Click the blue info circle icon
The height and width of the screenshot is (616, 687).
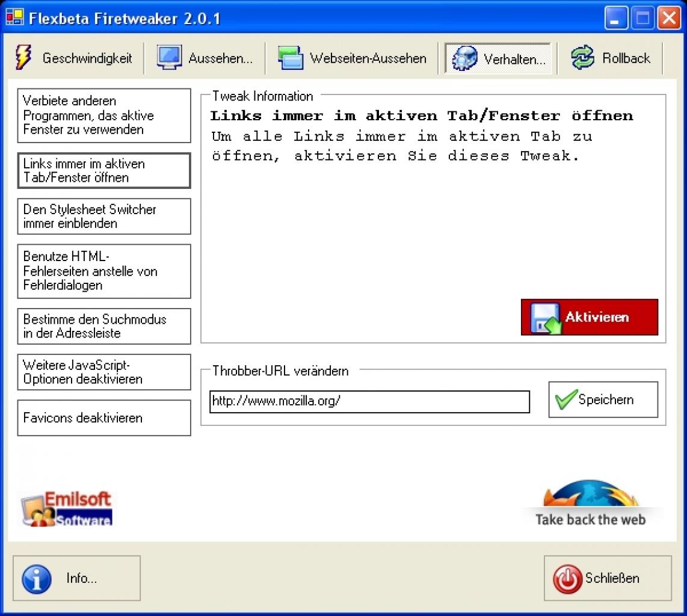(x=36, y=579)
